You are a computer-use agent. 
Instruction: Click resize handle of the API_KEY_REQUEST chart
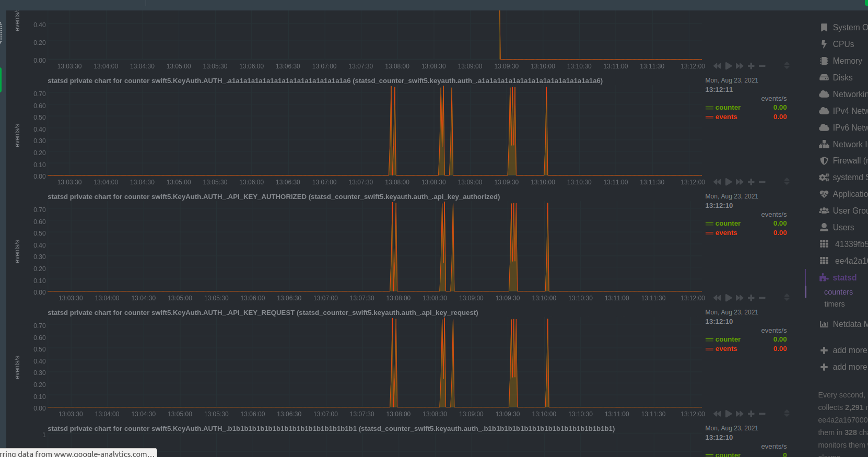(x=787, y=414)
